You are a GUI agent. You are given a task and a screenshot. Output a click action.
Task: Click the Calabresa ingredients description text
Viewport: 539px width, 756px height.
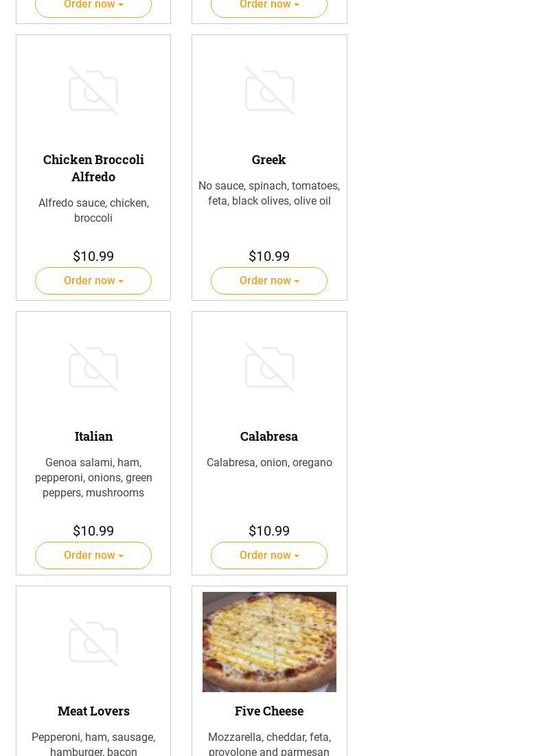point(269,463)
